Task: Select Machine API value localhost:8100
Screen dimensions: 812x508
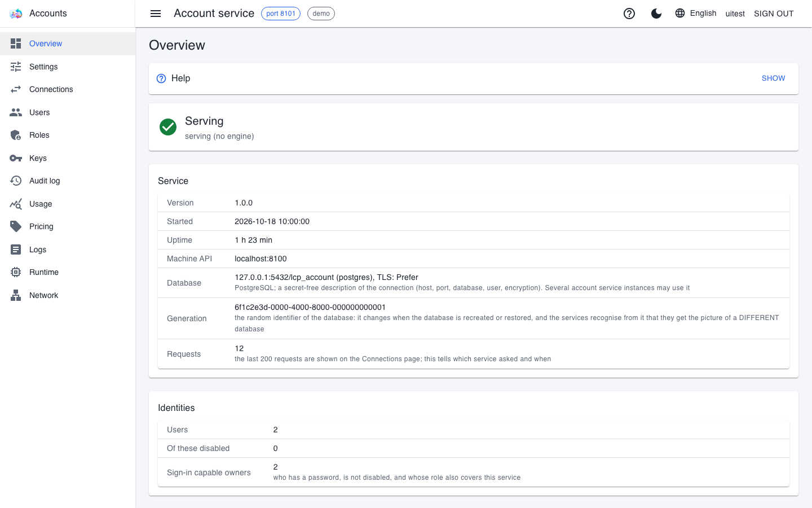Action: coord(261,259)
